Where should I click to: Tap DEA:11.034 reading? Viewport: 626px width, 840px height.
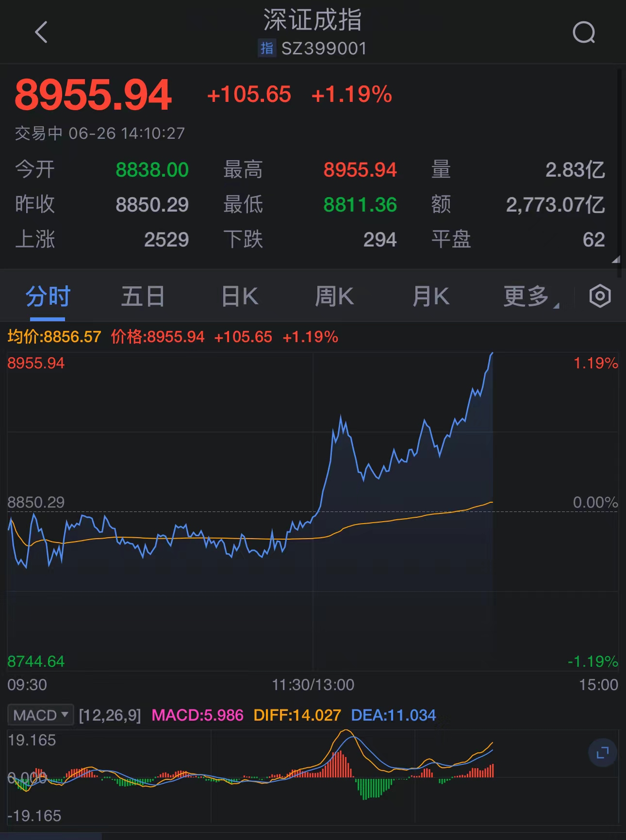[x=394, y=715]
